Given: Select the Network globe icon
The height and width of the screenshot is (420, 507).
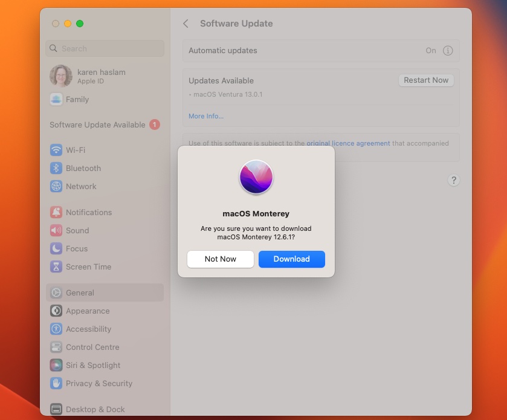Looking at the screenshot, I should (x=56, y=186).
